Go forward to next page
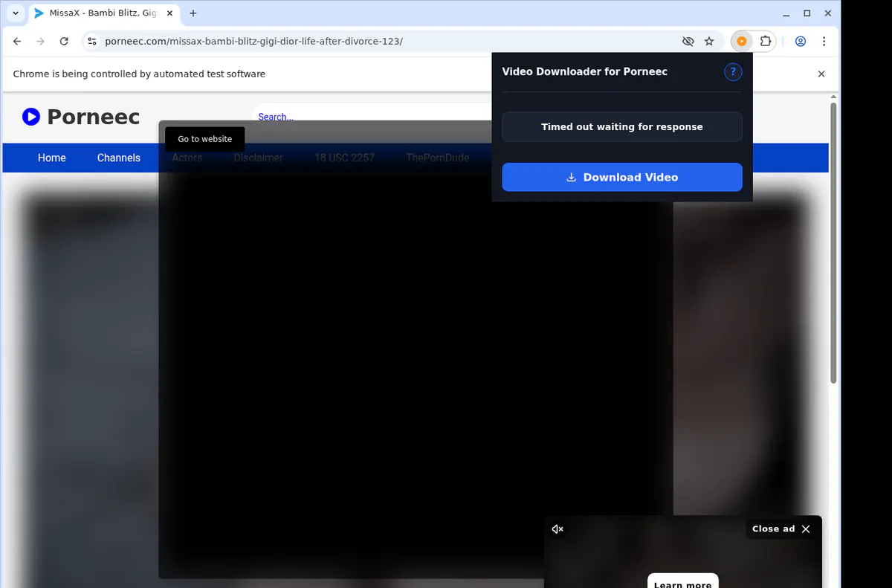Viewport: 892px width, 588px height. coord(40,42)
